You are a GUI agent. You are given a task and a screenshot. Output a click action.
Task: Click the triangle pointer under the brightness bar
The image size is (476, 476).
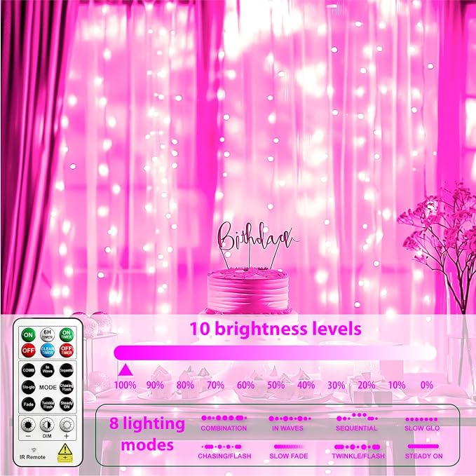pyautogui.click(x=125, y=370)
